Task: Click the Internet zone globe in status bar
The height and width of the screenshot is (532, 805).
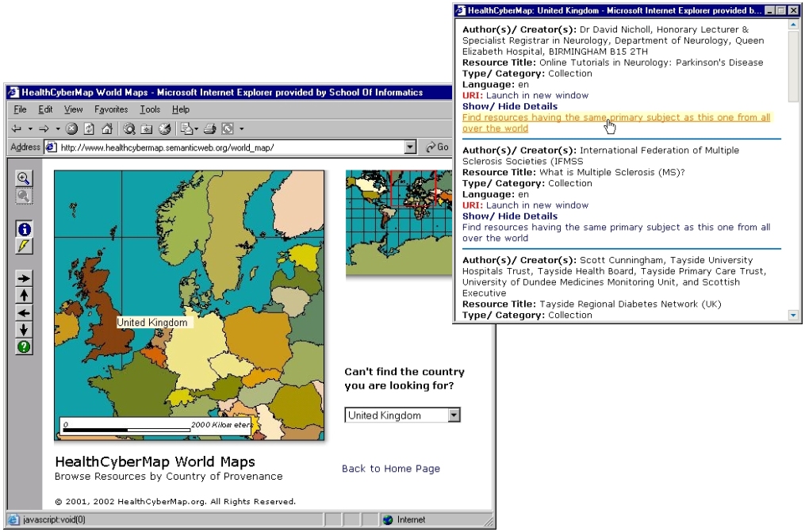Action: point(388,519)
